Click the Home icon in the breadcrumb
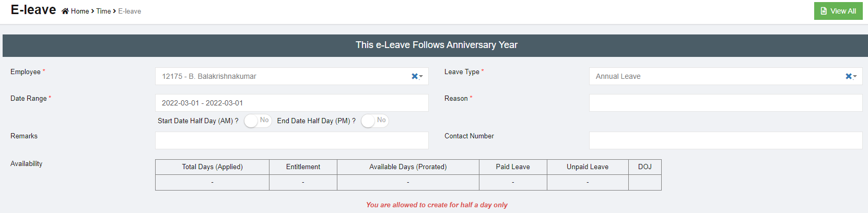 pos(65,11)
